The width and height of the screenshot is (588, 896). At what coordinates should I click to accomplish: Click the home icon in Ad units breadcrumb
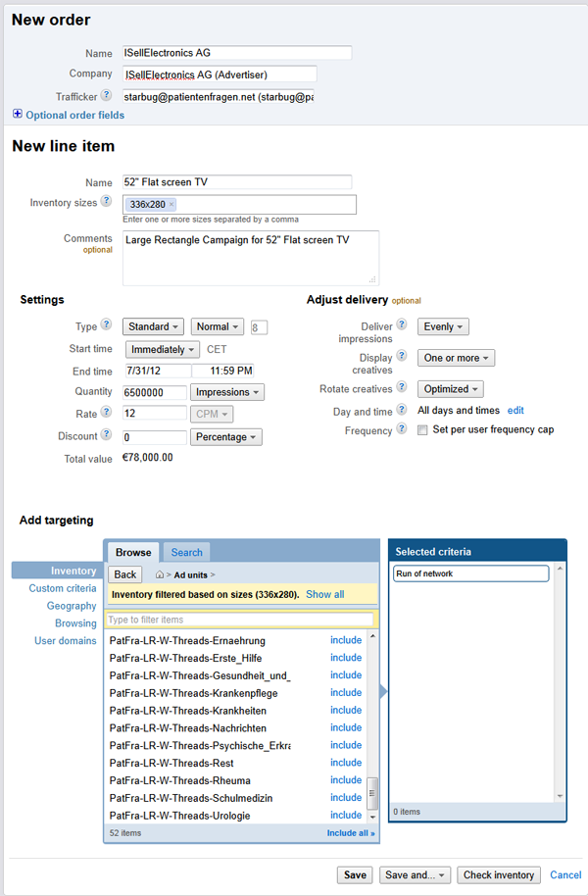click(160, 574)
